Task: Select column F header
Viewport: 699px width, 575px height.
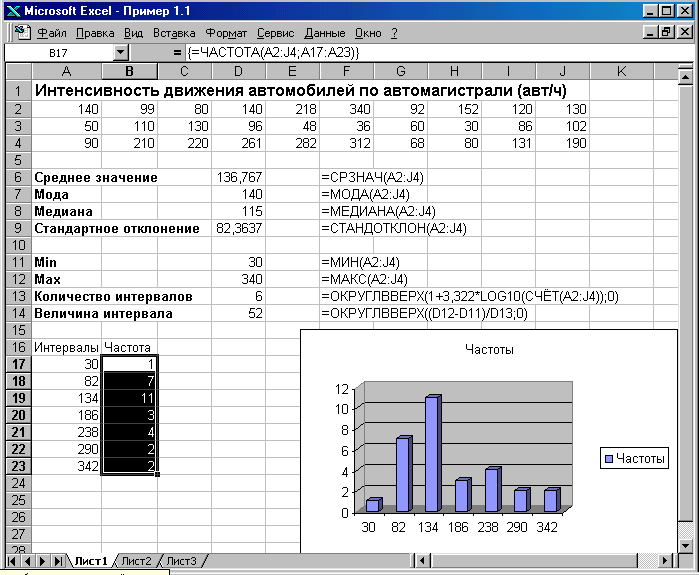Action: pos(346,71)
